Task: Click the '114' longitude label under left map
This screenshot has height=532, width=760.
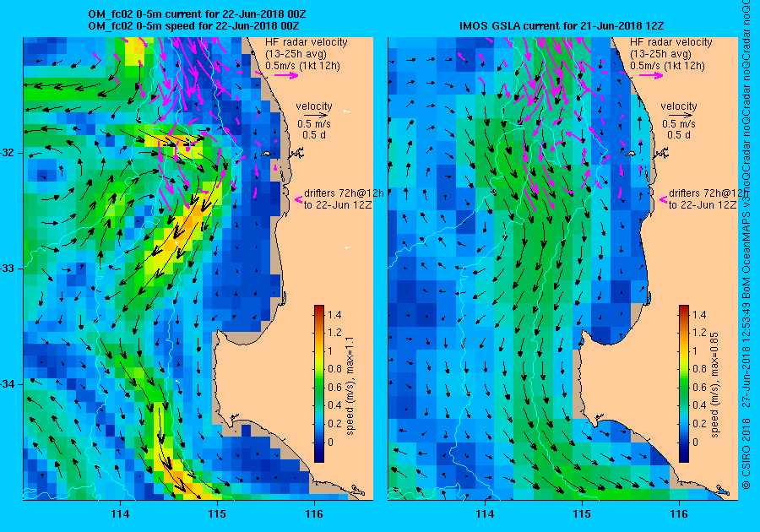Action: [120, 514]
